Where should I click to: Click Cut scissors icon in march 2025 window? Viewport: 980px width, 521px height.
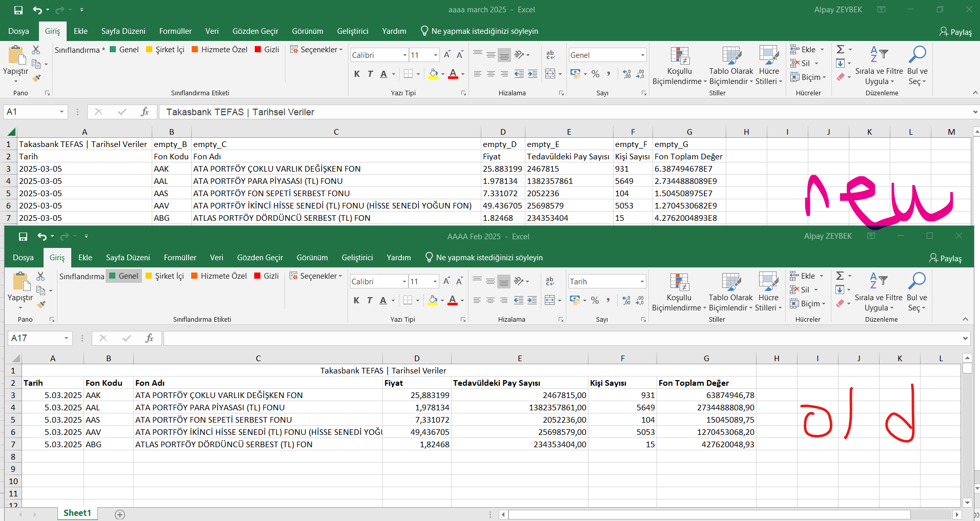36,50
